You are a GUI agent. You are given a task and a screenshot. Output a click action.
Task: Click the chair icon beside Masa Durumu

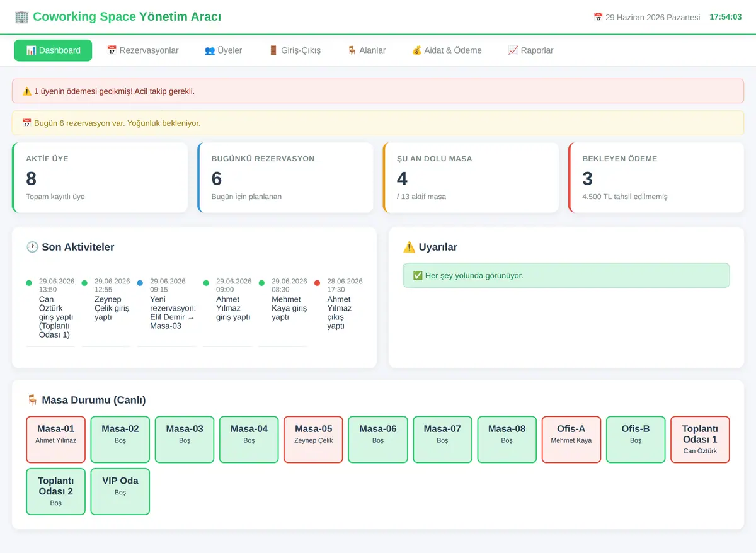tap(32, 400)
